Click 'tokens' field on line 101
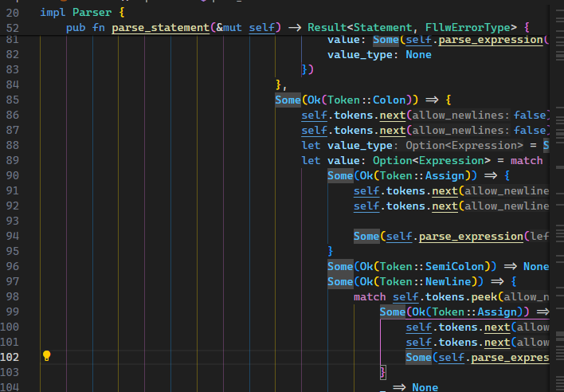 click(x=458, y=343)
